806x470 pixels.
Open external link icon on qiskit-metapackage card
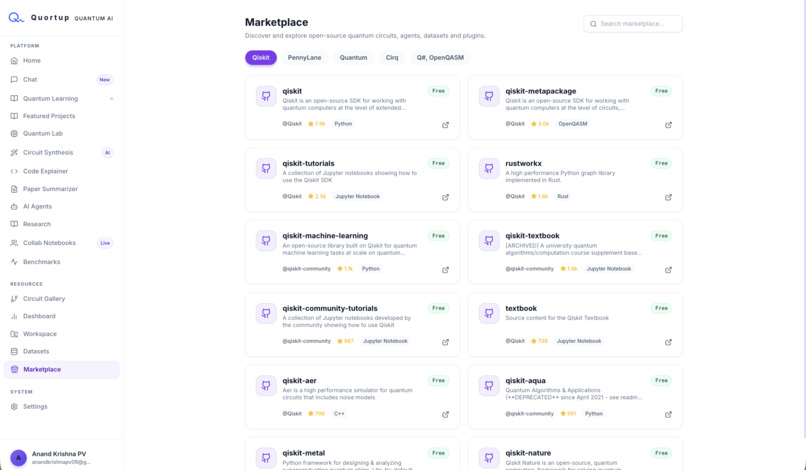(x=668, y=125)
